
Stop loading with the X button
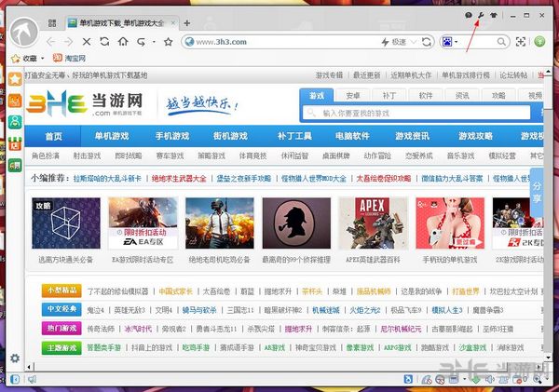point(87,42)
